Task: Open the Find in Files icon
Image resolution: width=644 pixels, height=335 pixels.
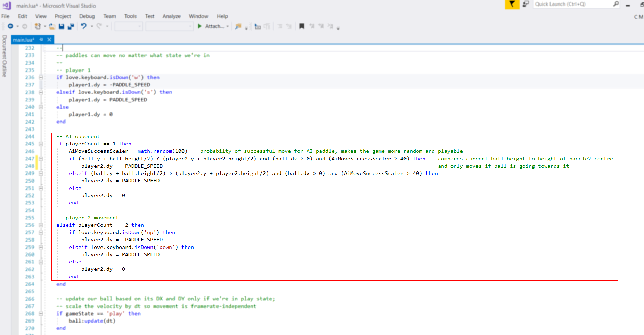Action: (238, 26)
